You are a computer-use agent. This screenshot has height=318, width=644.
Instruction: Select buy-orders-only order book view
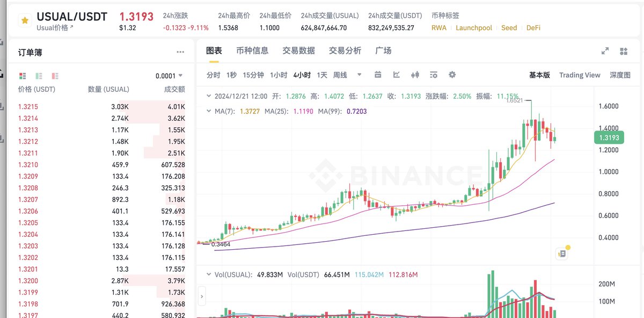pos(39,76)
